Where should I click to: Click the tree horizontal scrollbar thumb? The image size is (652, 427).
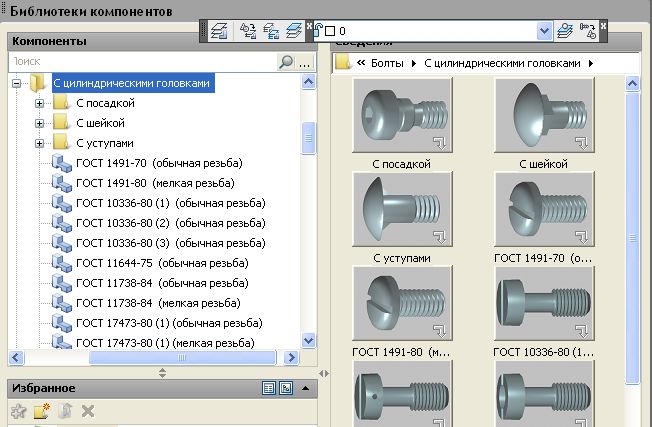pyautogui.click(x=182, y=358)
